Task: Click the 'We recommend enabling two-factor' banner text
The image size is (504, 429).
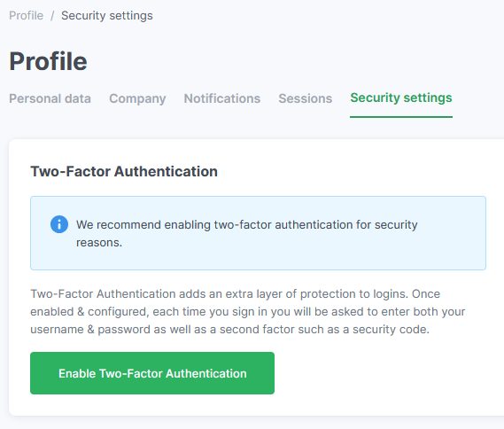Action: click(246, 224)
